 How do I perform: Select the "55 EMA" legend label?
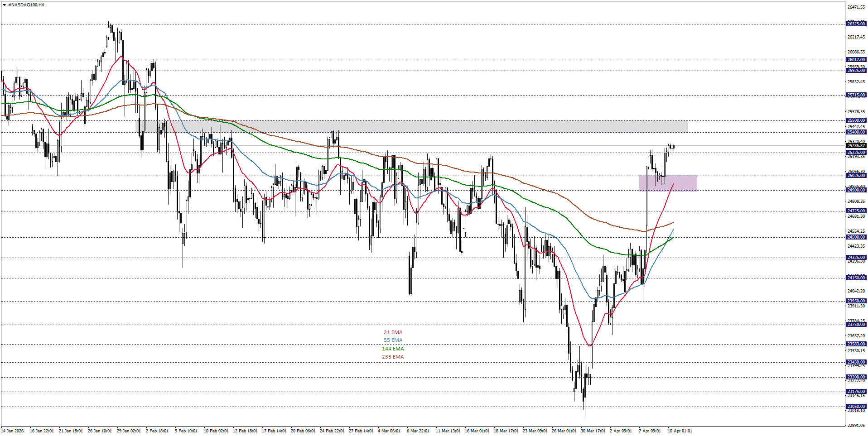393,340
